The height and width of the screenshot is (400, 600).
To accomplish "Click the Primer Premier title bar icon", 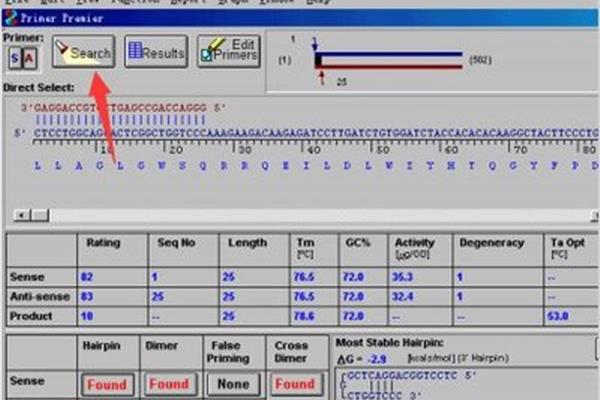I will (x=10, y=18).
